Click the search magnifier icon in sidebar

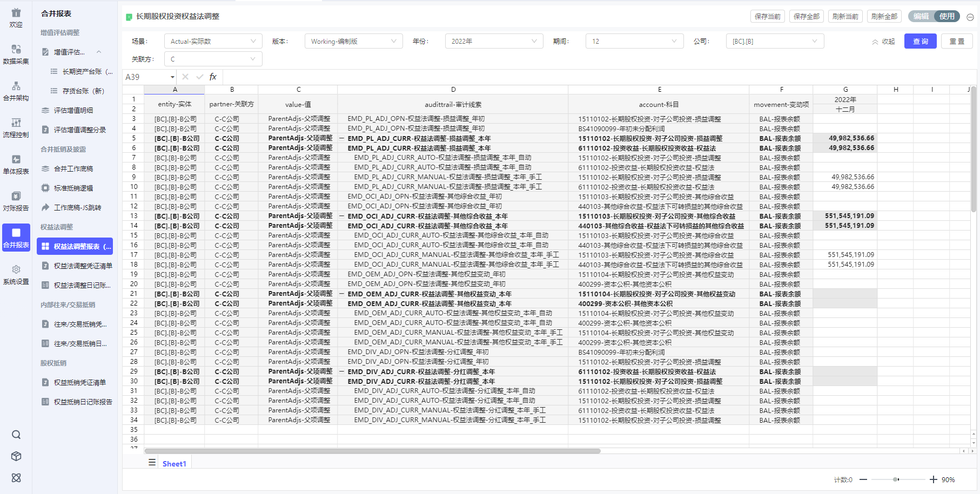16,435
